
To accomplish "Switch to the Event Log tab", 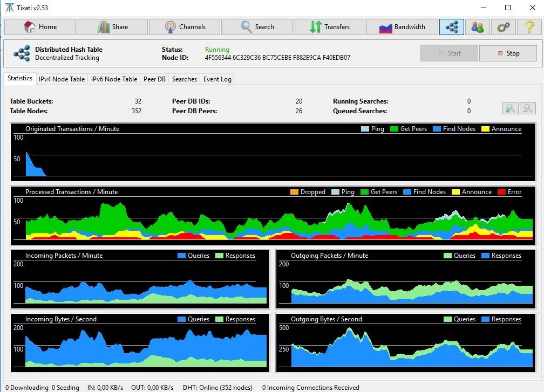I will pyautogui.click(x=217, y=79).
